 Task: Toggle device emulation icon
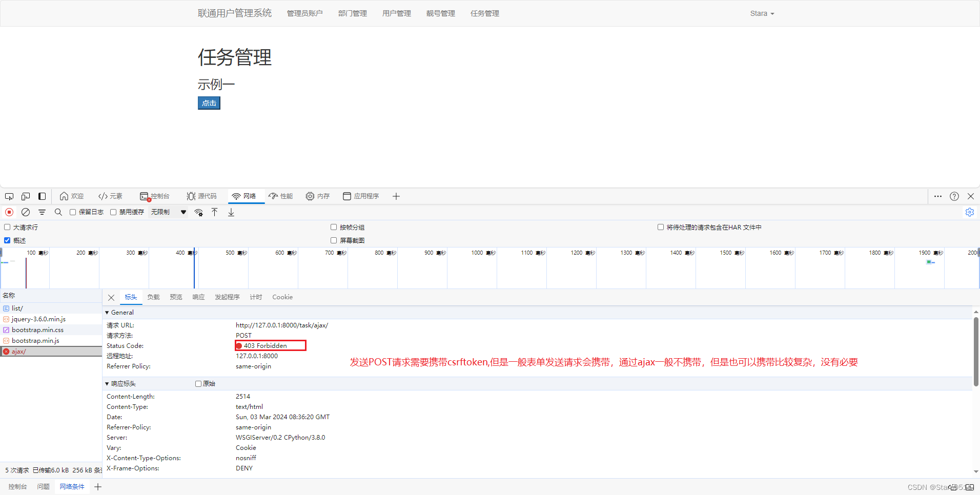[x=26, y=196]
